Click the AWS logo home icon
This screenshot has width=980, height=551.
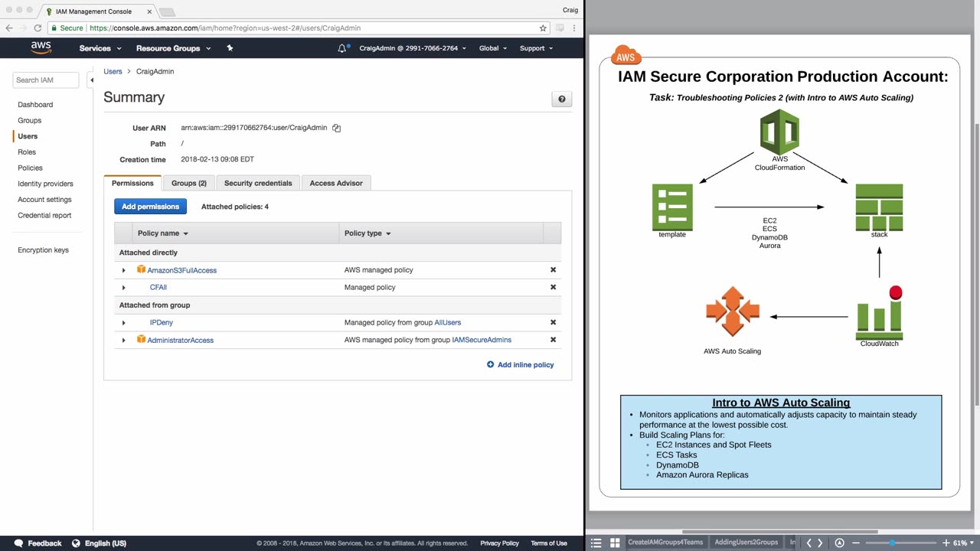click(x=41, y=47)
